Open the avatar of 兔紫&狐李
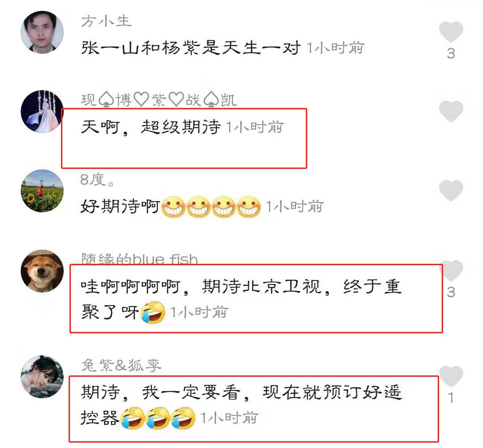Viewport: 483px width, 448px height. click(x=42, y=377)
